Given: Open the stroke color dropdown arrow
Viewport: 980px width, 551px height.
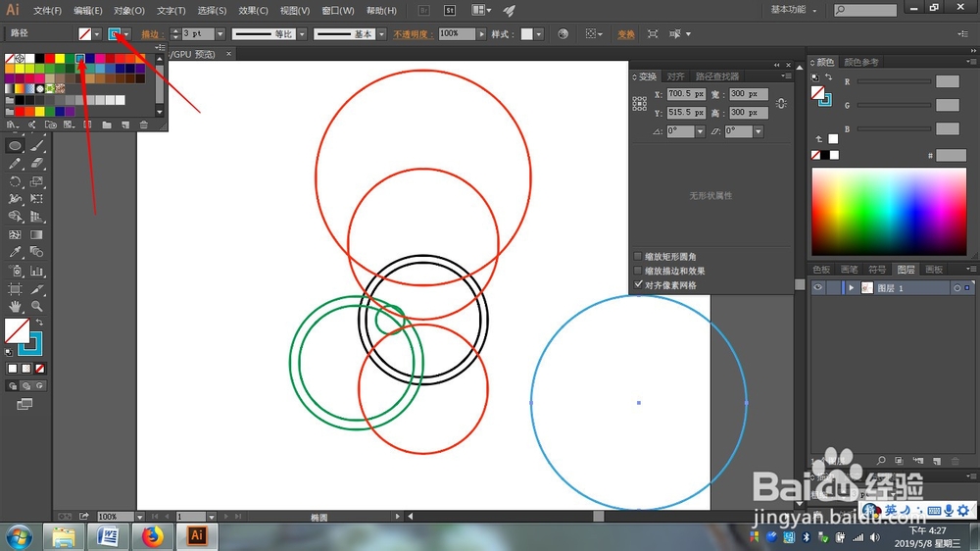Looking at the screenshot, I should (126, 34).
